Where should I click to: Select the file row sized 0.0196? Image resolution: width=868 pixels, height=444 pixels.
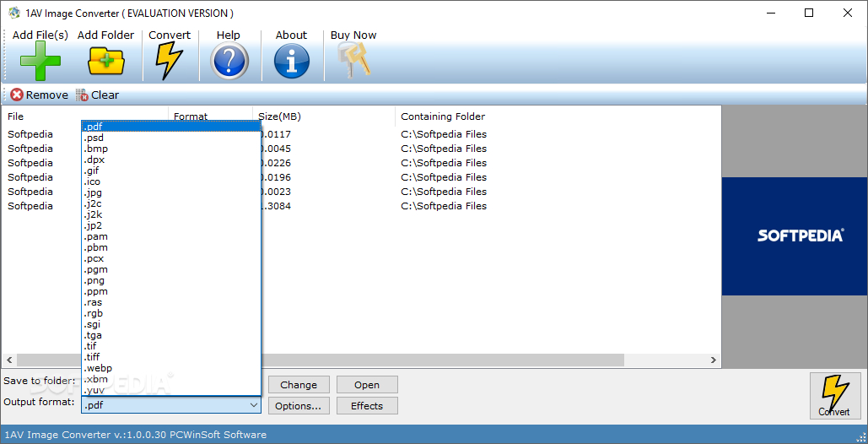tap(362, 177)
